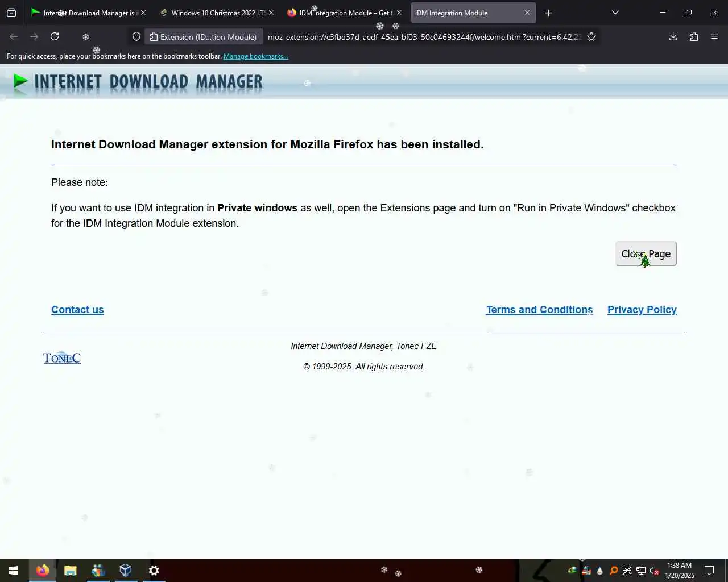Click Firefox icon in taskbar

[43, 571]
